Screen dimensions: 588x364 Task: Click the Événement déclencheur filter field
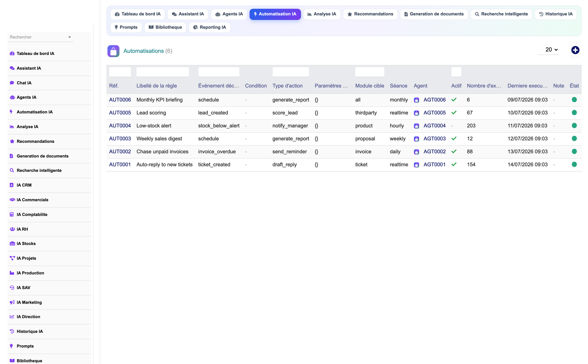219,72
